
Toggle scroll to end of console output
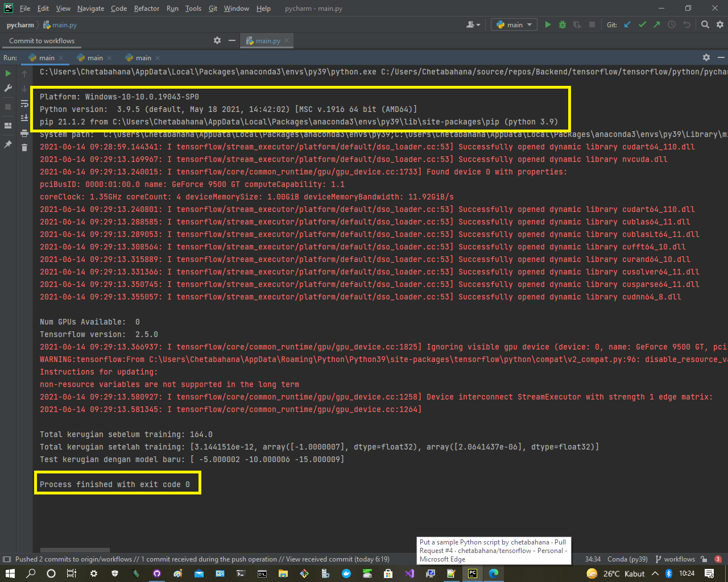pyautogui.click(x=24, y=118)
